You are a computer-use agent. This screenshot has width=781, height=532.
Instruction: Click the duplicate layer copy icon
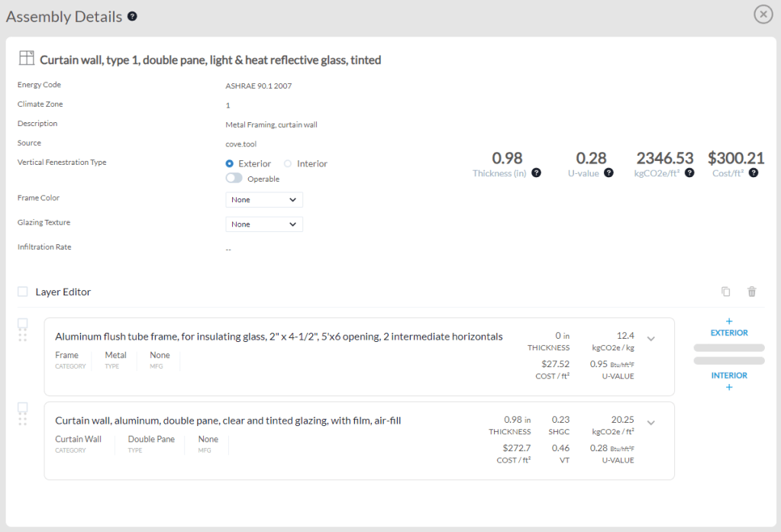(726, 292)
